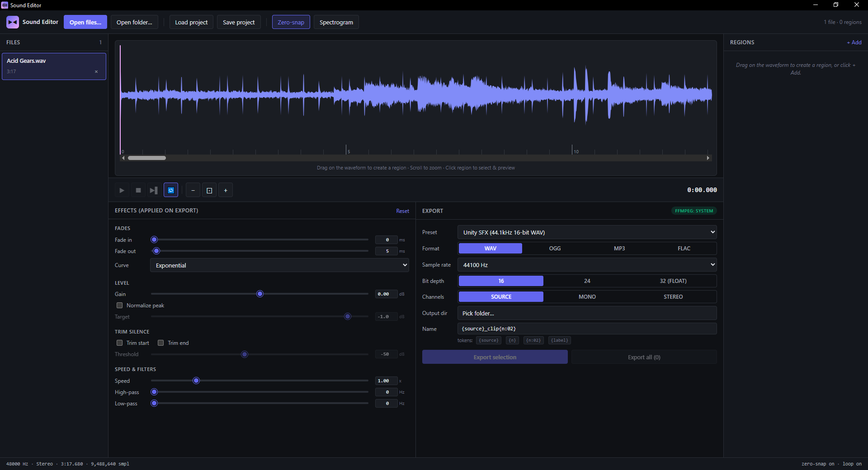Click the Open files... button

[x=85, y=22]
